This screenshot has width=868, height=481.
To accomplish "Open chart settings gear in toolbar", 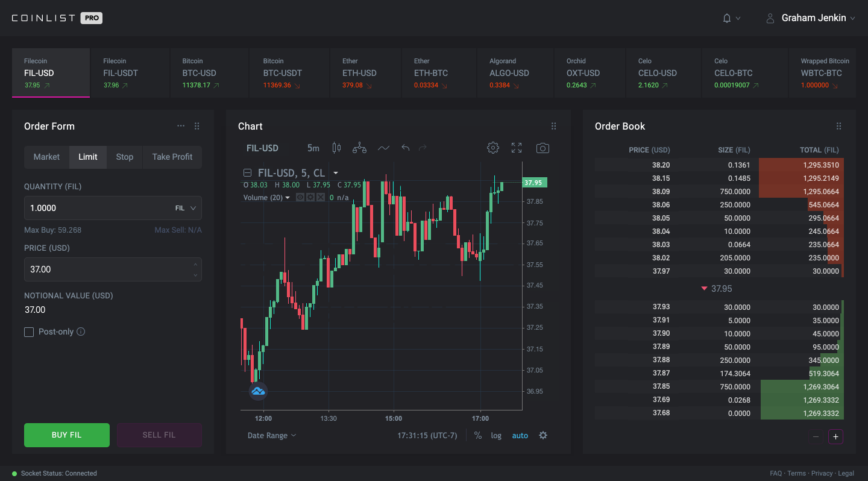I will click(x=493, y=148).
